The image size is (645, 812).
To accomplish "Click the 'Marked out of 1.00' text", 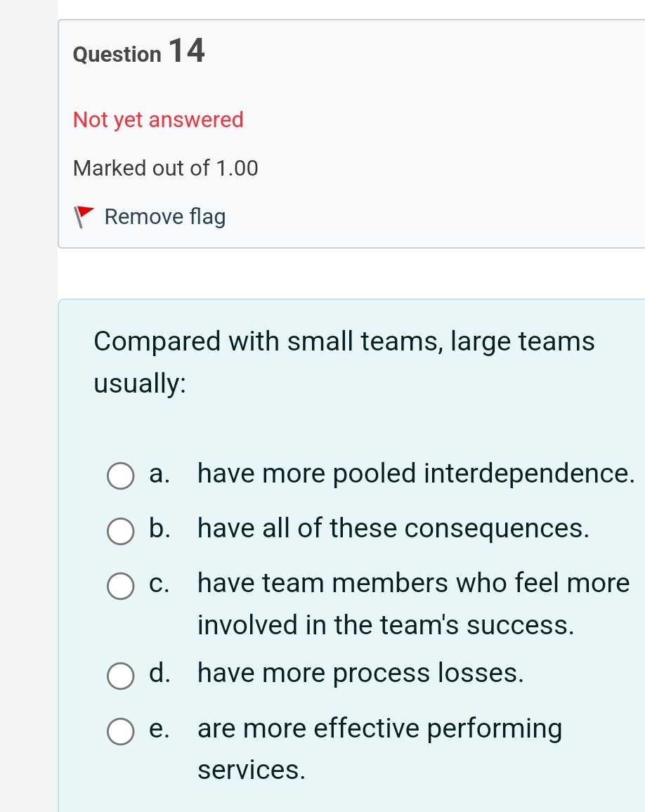I will pyautogui.click(x=166, y=169).
